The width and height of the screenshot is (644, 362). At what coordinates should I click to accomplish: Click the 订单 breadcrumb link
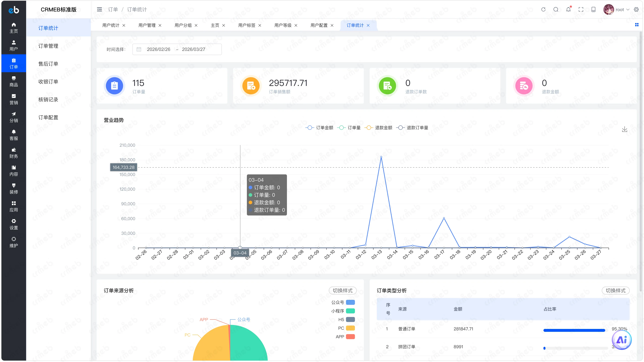tap(113, 9)
